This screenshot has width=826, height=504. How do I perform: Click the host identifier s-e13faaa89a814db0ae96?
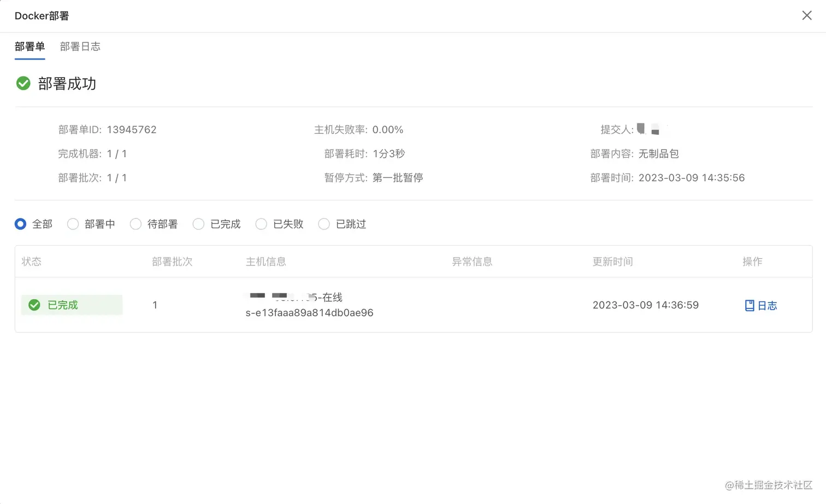pyautogui.click(x=309, y=312)
